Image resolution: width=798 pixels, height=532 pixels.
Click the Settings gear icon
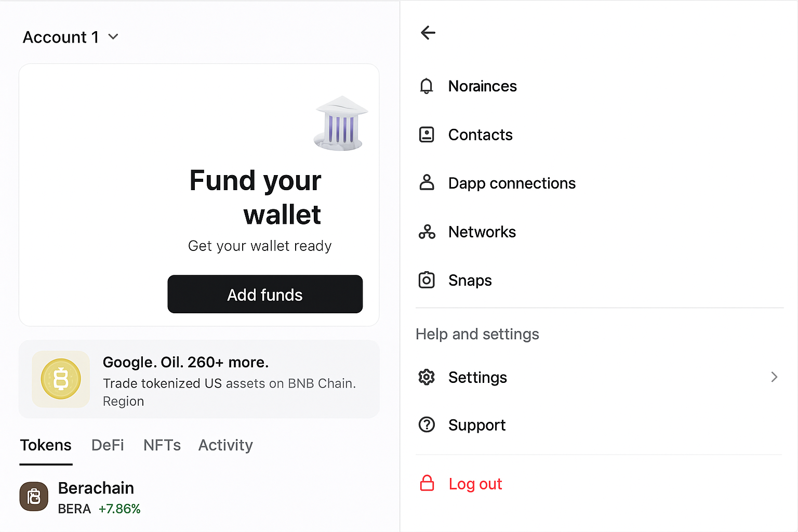pos(427,377)
